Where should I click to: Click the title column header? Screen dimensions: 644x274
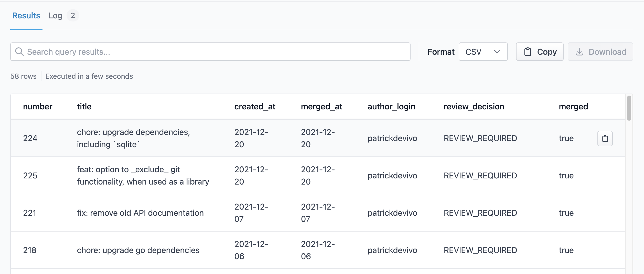pyautogui.click(x=84, y=107)
